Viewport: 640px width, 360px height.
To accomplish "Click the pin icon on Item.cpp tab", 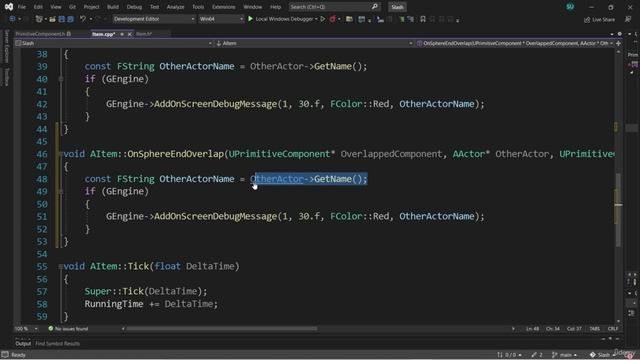I will point(122,34).
